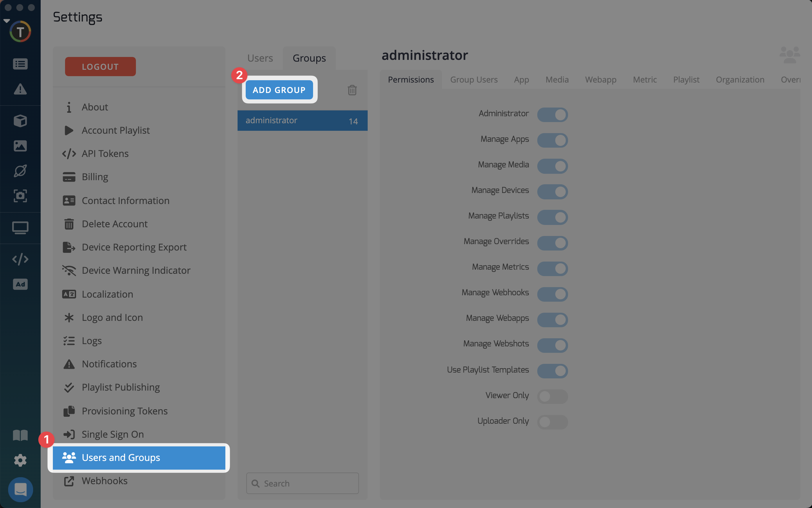Open the Devices monitor icon in the sidebar
This screenshot has height=508, width=812.
click(x=20, y=228)
